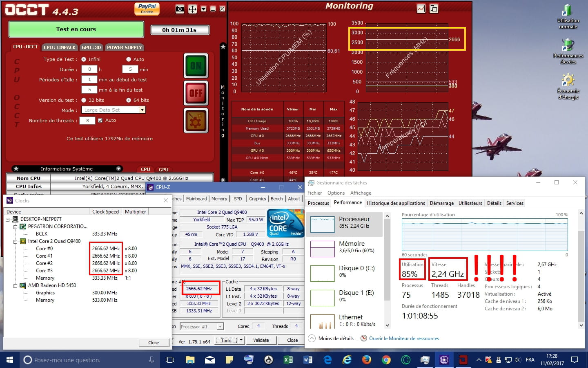The height and width of the screenshot is (368, 588).
Task: Stop the test with red OFF button
Action: (196, 93)
